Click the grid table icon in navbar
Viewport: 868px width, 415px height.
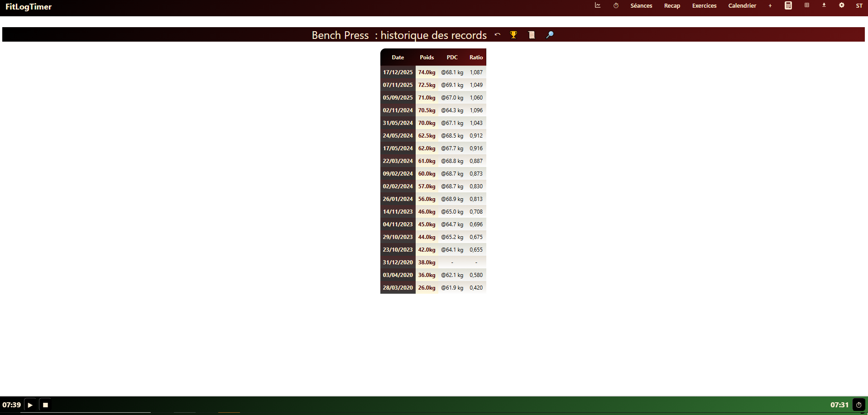click(806, 5)
